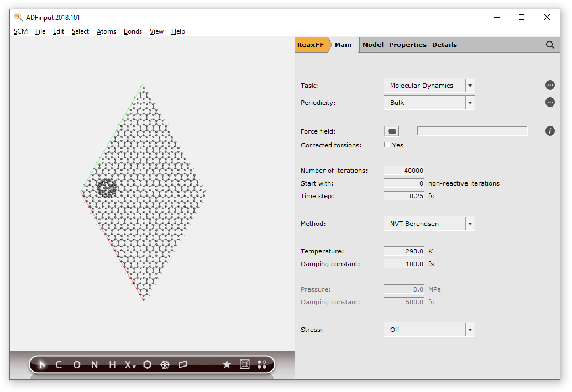Close the ADFinput window
Viewport: 572px width, 392px height.
pos(547,17)
